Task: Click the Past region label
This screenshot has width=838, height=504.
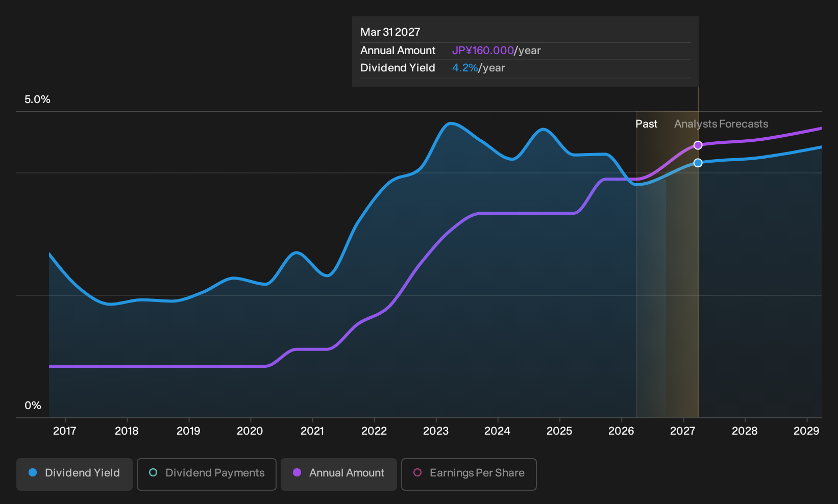Action: point(646,124)
